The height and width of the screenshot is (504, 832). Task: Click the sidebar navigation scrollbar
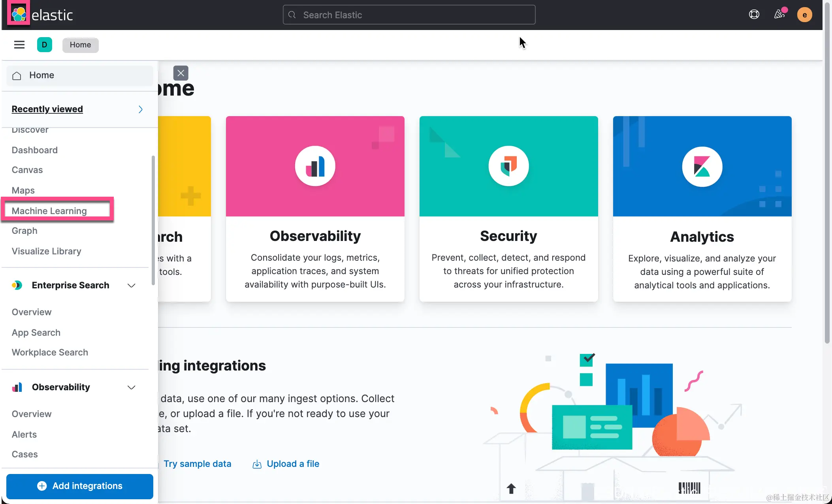click(x=153, y=220)
